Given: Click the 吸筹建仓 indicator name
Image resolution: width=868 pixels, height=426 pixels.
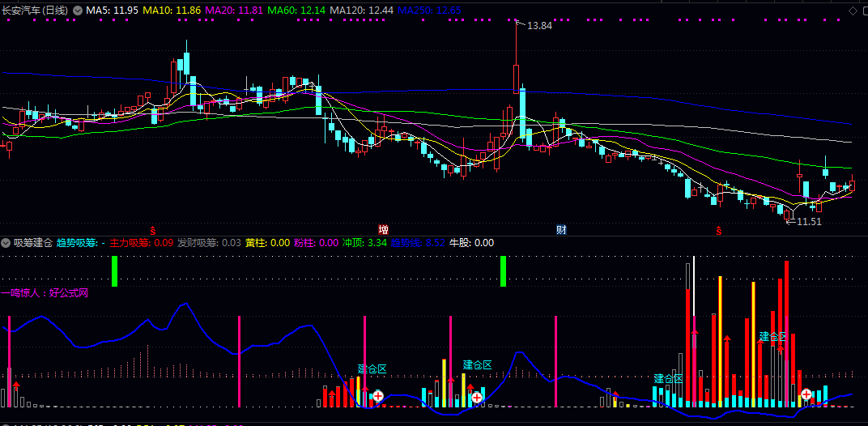Looking at the screenshot, I should [32, 243].
